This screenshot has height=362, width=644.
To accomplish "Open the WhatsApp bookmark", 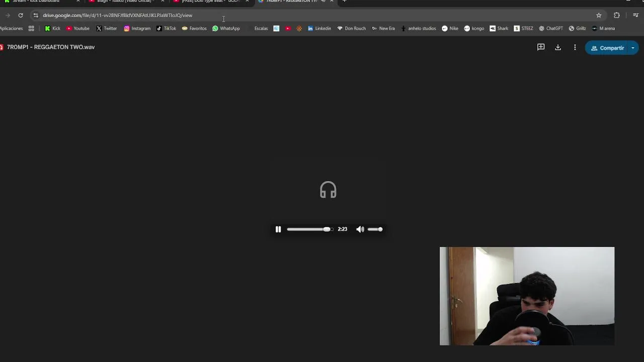I will 226,28.
